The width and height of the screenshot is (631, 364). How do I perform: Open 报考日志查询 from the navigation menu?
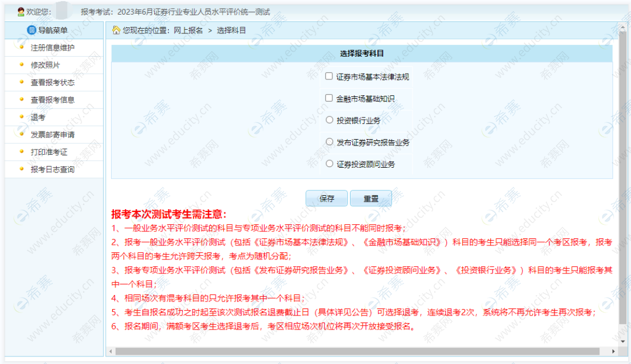pos(53,169)
